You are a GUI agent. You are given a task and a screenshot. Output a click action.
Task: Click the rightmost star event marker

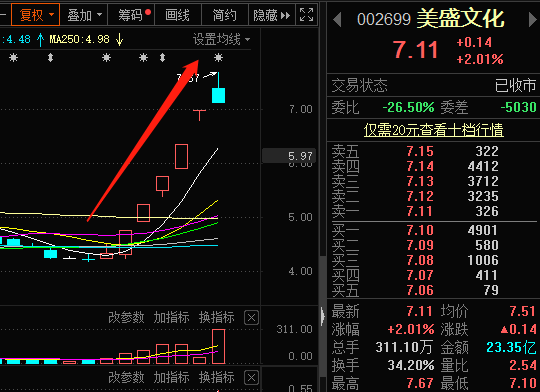(218, 58)
